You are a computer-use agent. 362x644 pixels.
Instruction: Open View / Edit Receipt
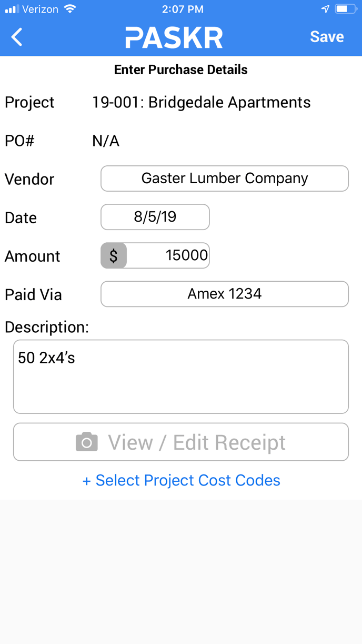click(181, 442)
